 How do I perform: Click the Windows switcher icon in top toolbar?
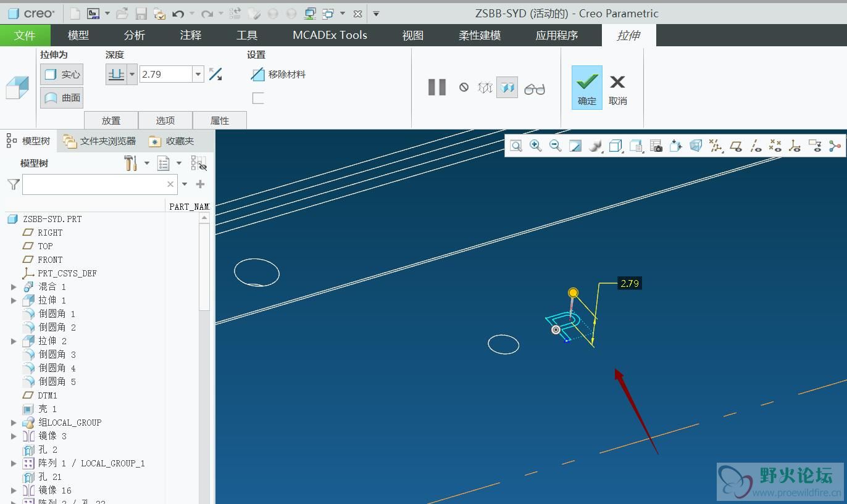(327, 13)
